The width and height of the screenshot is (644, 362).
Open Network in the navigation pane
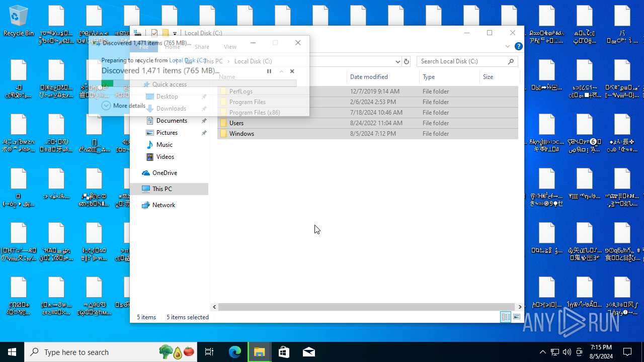[x=164, y=205]
